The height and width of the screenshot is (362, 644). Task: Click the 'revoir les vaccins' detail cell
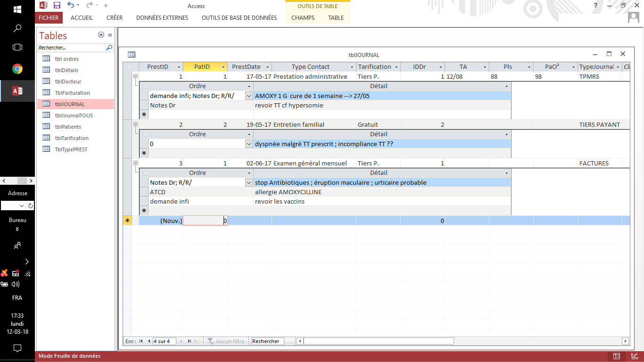382,201
